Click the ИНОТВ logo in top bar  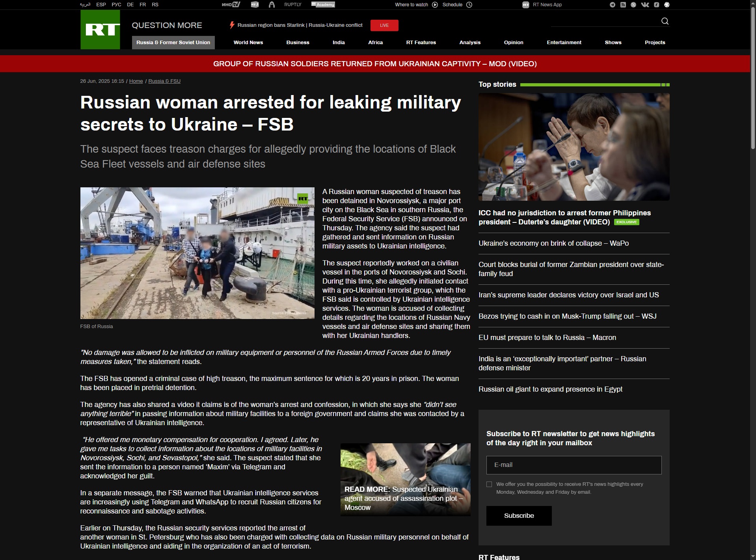[x=231, y=5]
